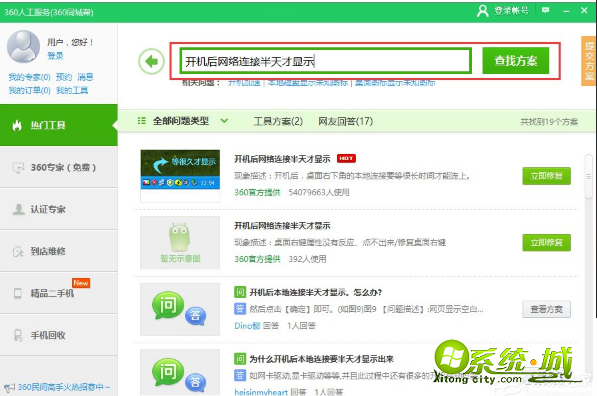Click the 查看方案 button

(546, 309)
